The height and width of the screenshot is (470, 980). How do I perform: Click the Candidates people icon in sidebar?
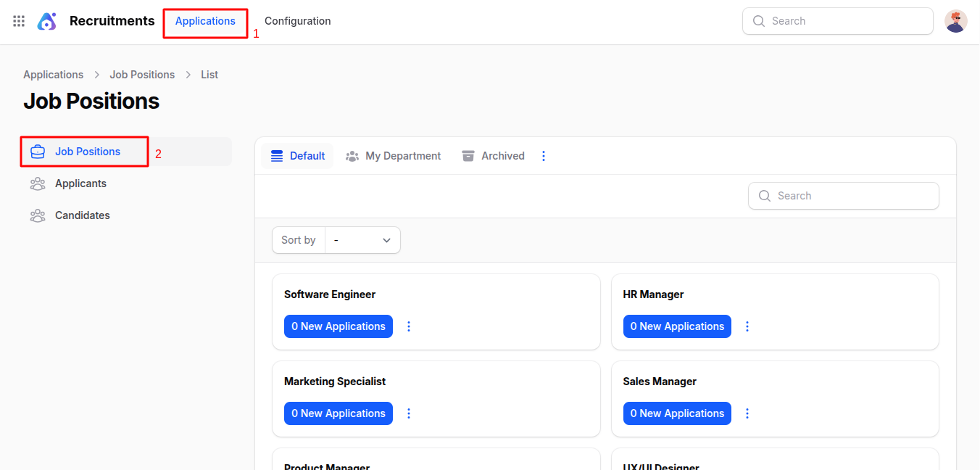[x=38, y=215]
